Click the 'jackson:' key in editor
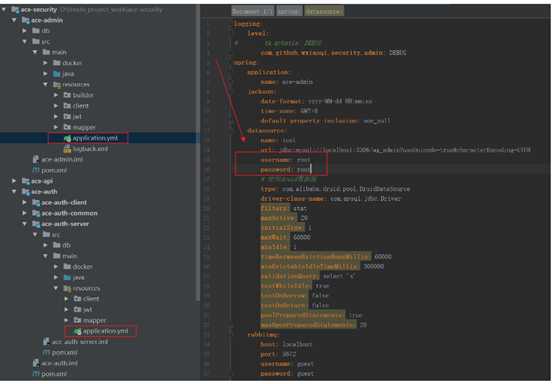Viewport: 554px width, 384px height. pyautogui.click(x=263, y=91)
